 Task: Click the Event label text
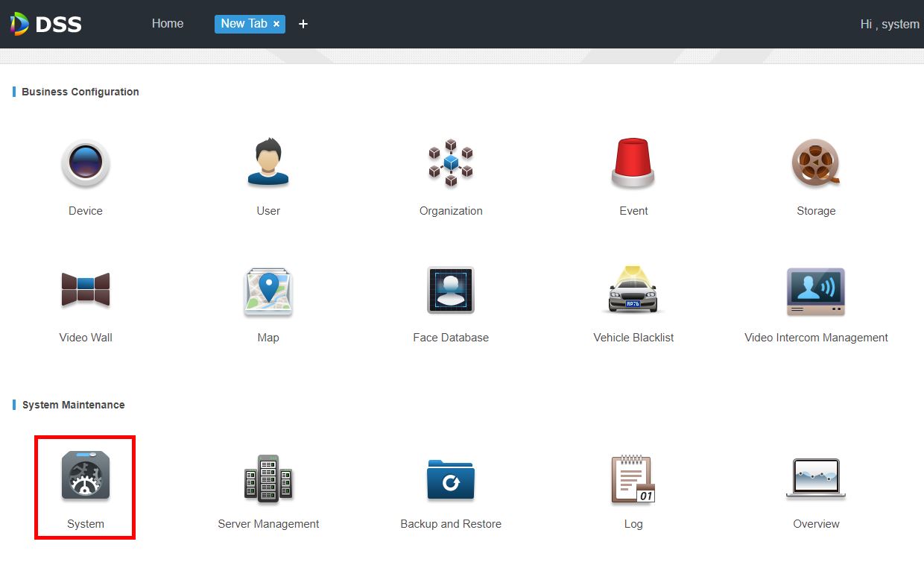633,211
